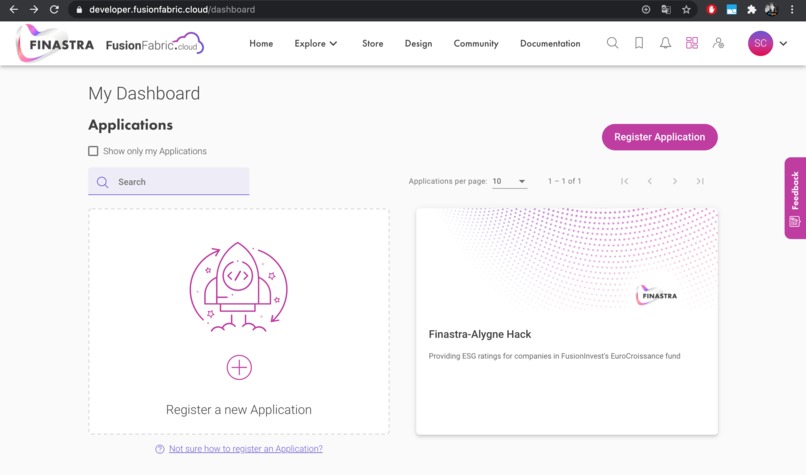Go to next page of applications
806x475 pixels.
click(675, 181)
